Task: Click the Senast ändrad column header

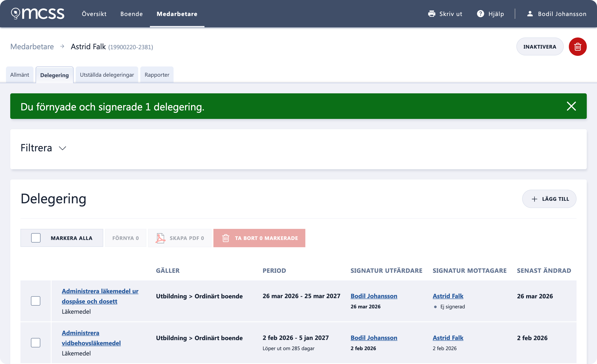Action: (544, 270)
